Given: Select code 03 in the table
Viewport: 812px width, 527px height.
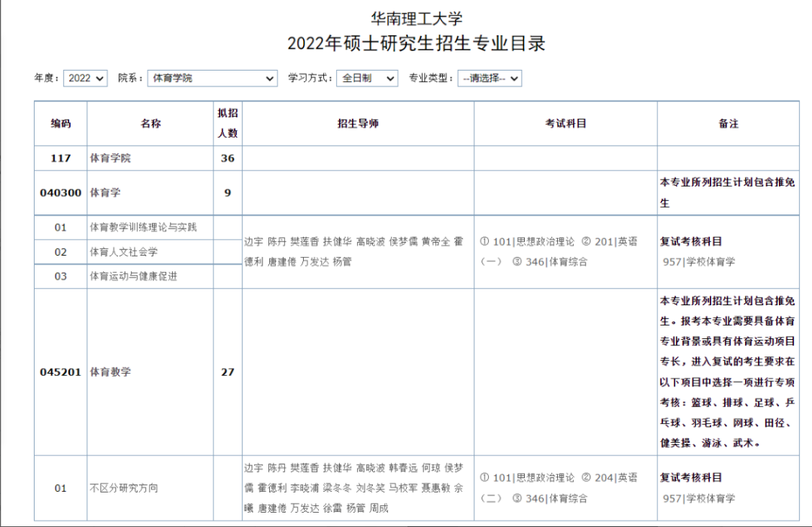Looking at the screenshot, I should click(61, 277).
